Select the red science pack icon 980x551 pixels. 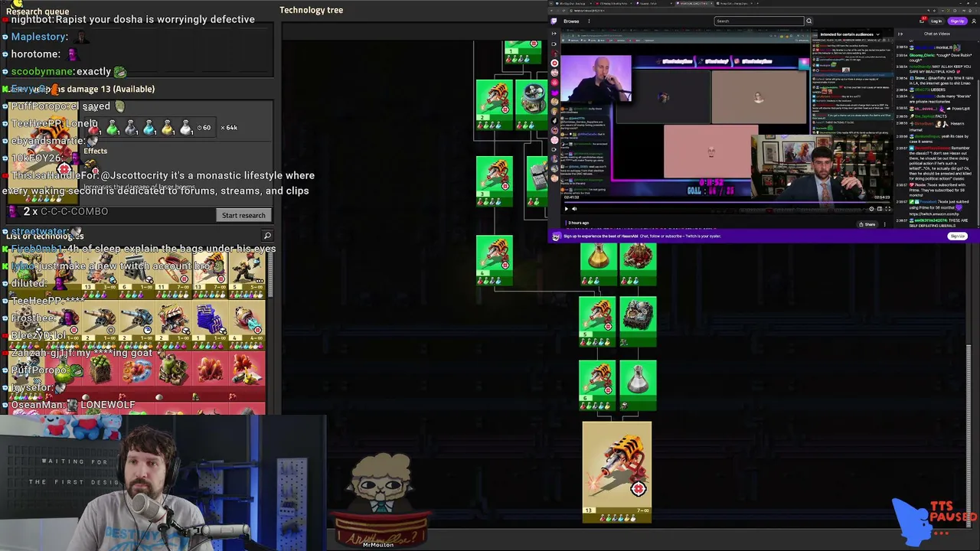(x=94, y=128)
